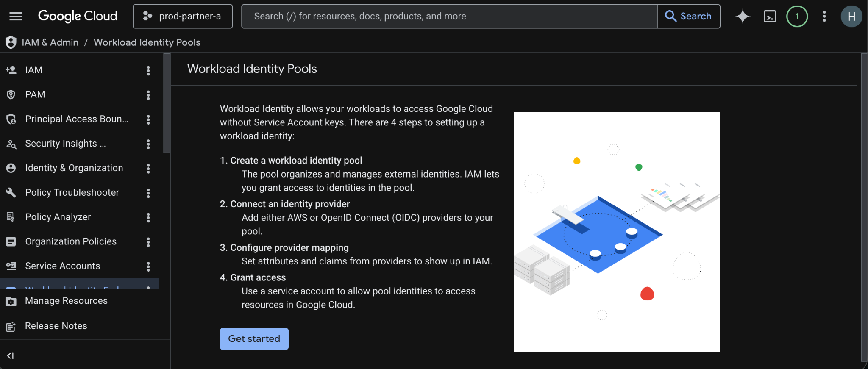Focus the resource search field
The width and height of the screenshot is (868, 369).
tap(449, 17)
